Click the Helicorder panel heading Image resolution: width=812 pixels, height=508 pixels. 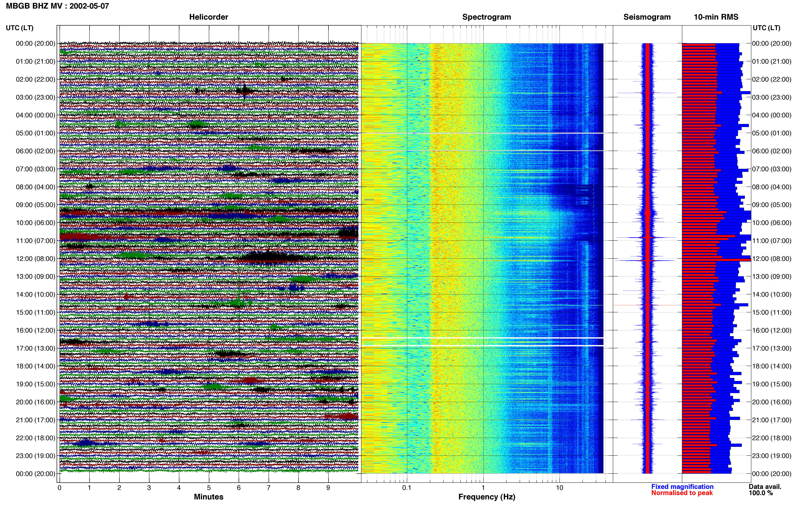pyautogui.click(x=209, y=17)
